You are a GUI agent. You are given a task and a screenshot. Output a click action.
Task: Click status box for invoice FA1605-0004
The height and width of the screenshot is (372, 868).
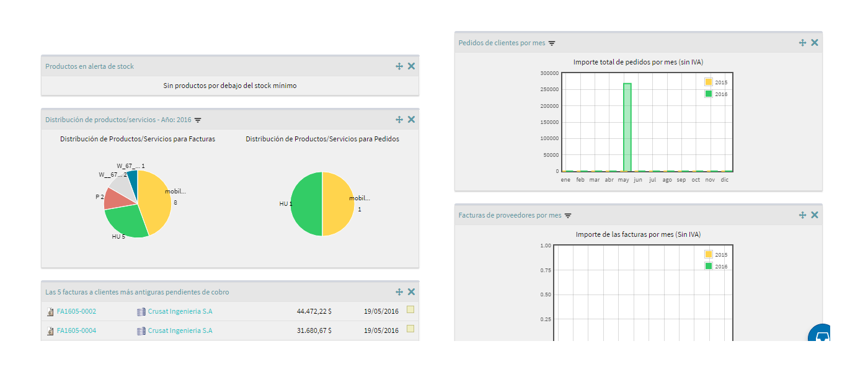pos(410,329)
